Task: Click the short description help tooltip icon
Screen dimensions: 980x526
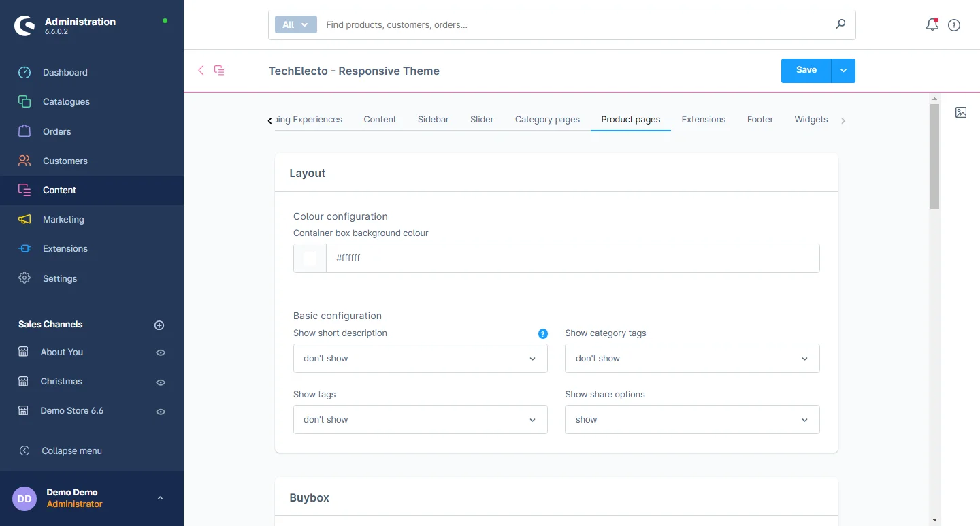Action: pos(542,333)
